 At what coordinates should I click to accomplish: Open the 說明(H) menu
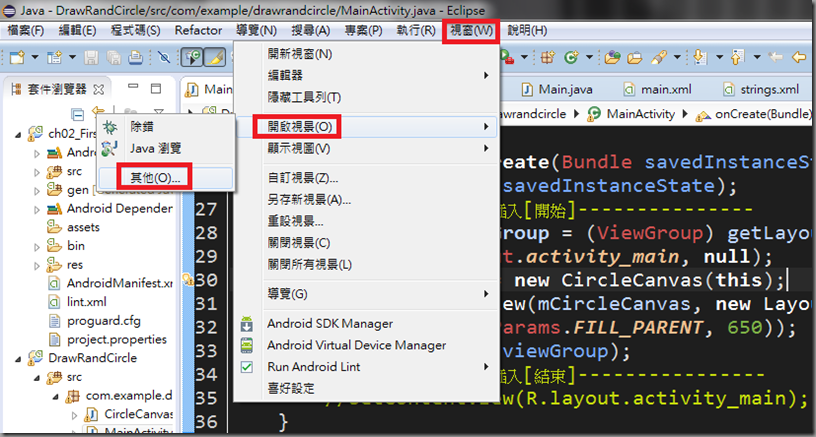coord(527,30)
